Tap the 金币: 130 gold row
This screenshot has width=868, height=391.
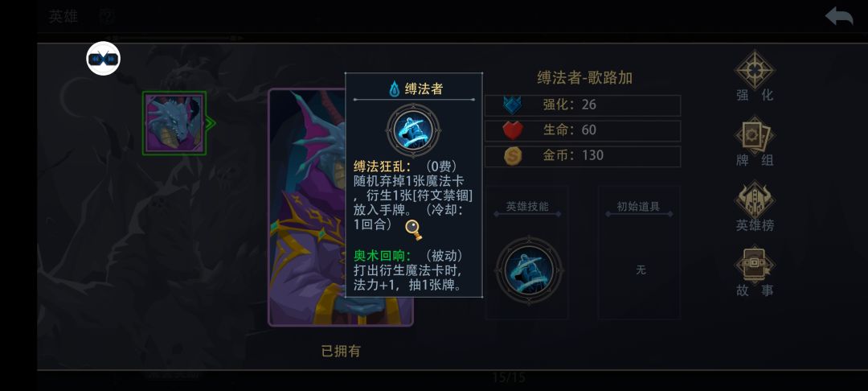coord(583,156)
